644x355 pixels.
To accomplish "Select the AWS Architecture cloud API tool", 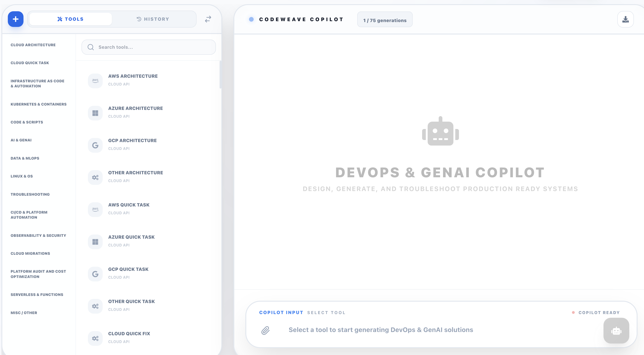I will coord(133,80).
